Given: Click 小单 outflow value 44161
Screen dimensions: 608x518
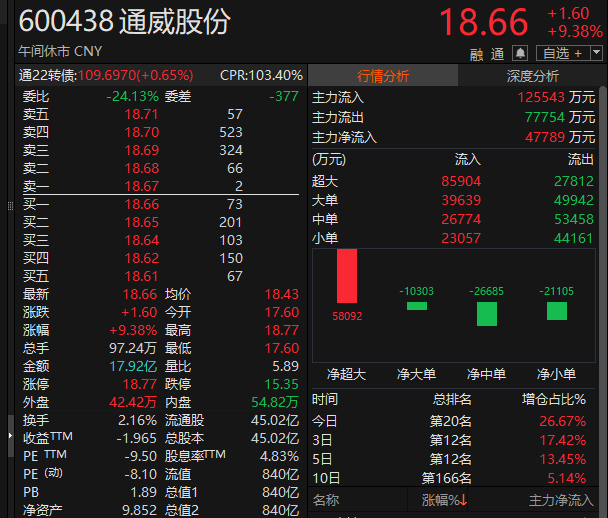Looking at the screenshot, I should [574, 238].
